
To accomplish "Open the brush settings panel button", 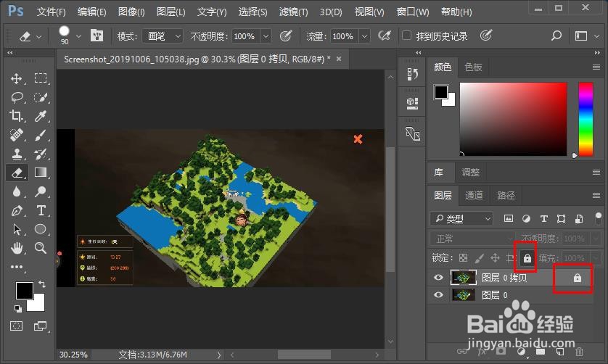I will point(96,36).
